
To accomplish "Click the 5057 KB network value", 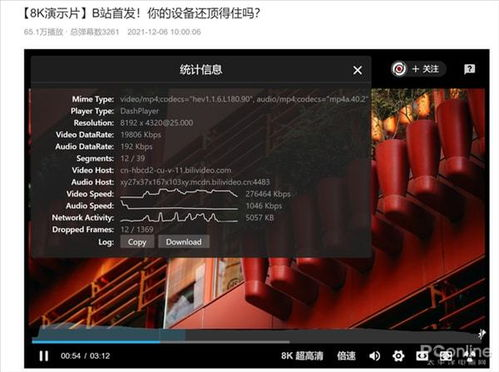I will coord(260,218).
